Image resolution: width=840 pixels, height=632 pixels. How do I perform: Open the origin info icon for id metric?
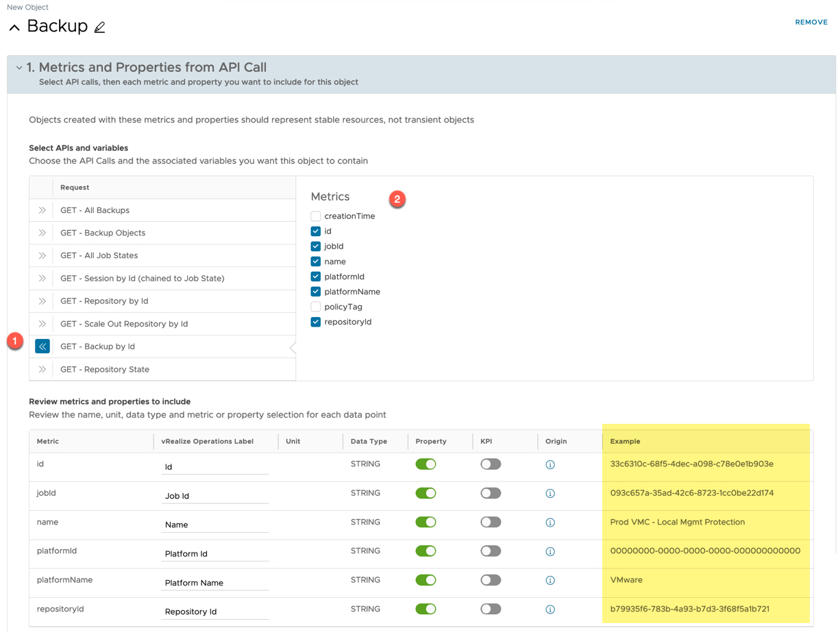(549, 464)
